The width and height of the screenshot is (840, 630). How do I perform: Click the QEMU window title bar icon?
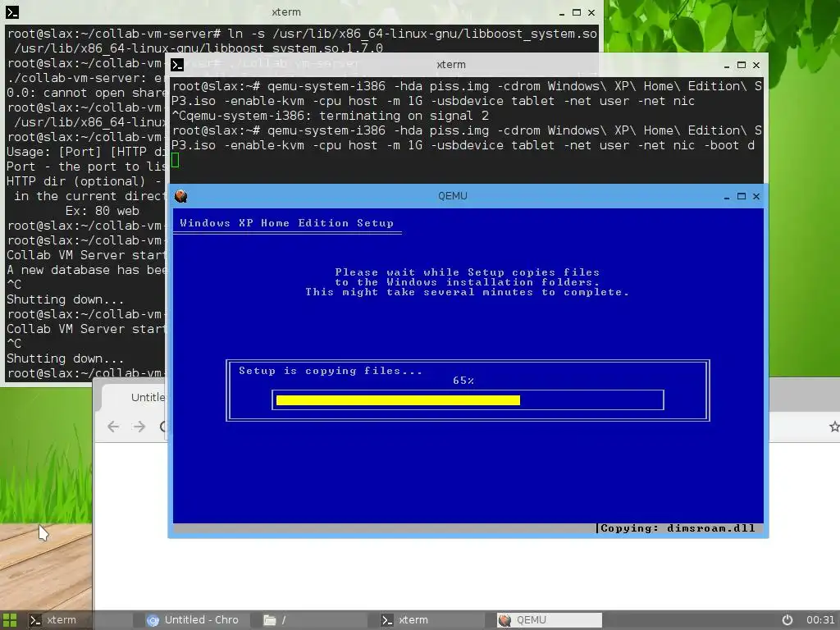(x=181, y=196)
